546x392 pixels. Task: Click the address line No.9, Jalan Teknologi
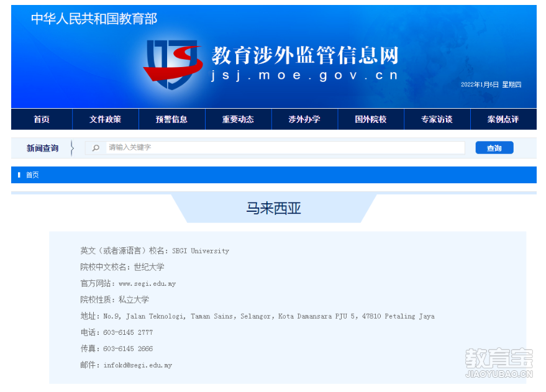click(269, 316)
